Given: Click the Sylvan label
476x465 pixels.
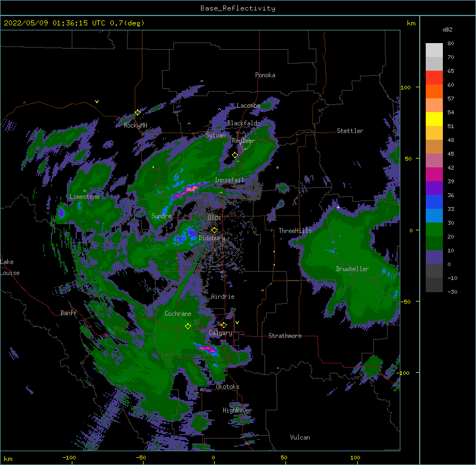Looking at the screenshot, I should point(215,135).
